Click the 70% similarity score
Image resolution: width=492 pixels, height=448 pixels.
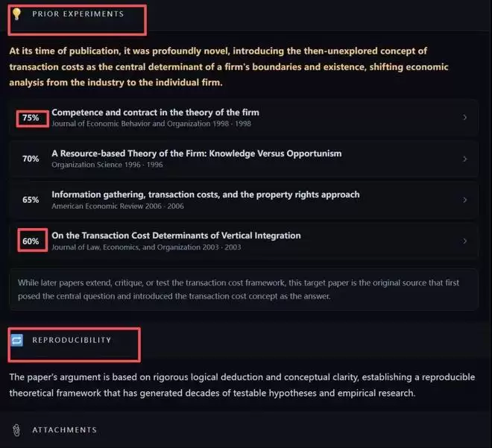coord(31,159)
